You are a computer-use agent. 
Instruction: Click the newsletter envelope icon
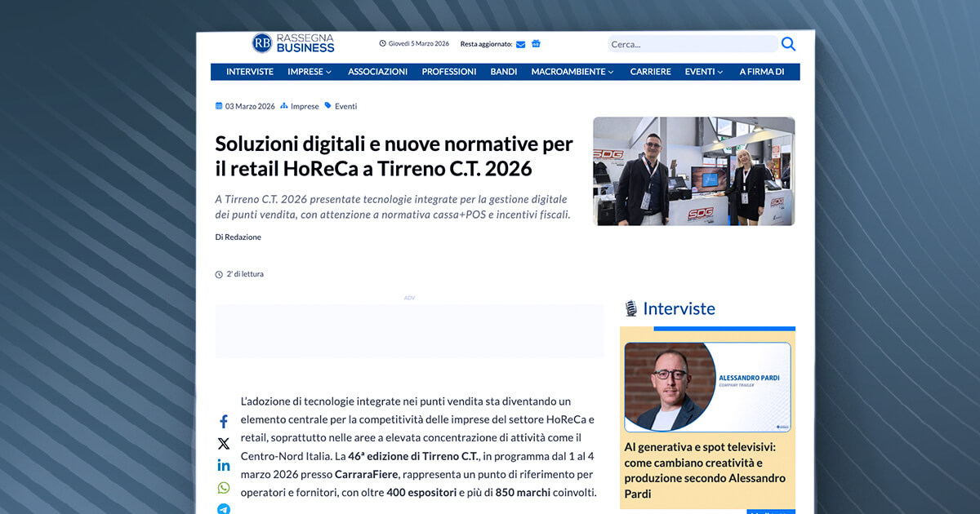(521, 44)
